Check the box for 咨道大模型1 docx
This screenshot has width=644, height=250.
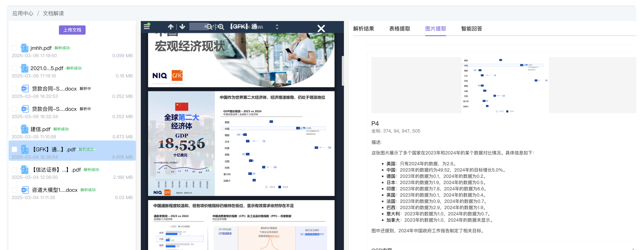(x=14, y=190)
